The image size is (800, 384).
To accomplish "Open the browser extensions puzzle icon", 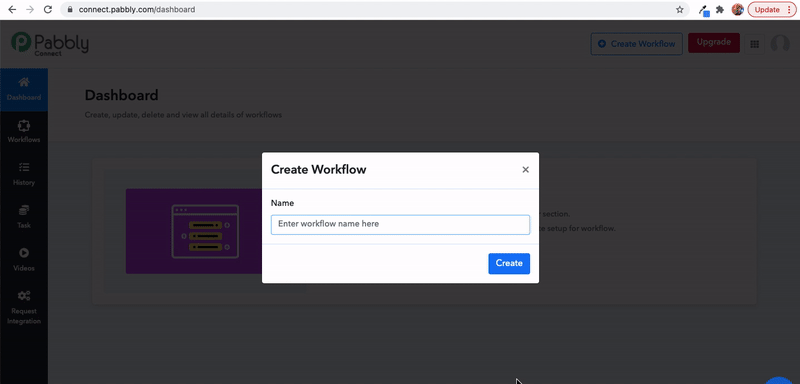I will point(720,10).
